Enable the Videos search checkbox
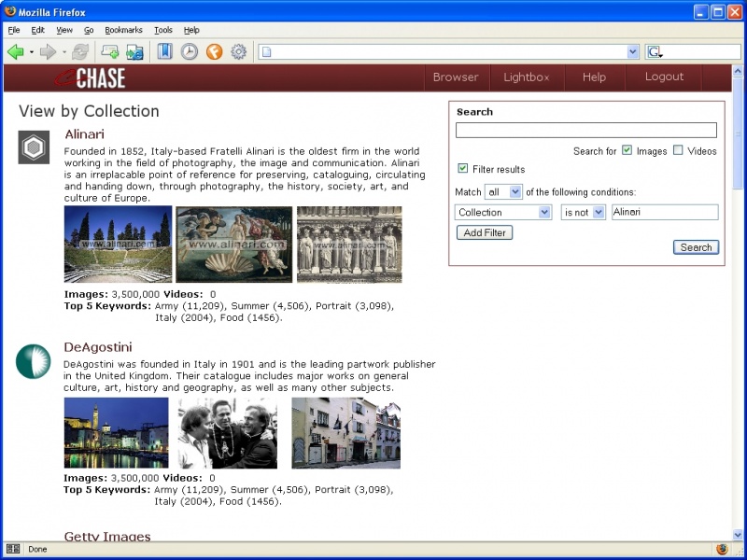747x560 pixels. tap(679, 150)
